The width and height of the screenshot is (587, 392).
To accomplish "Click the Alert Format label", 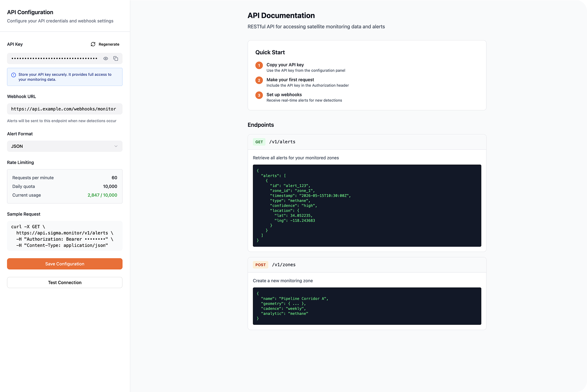I will pyautogui.click(x=20, y=134).
